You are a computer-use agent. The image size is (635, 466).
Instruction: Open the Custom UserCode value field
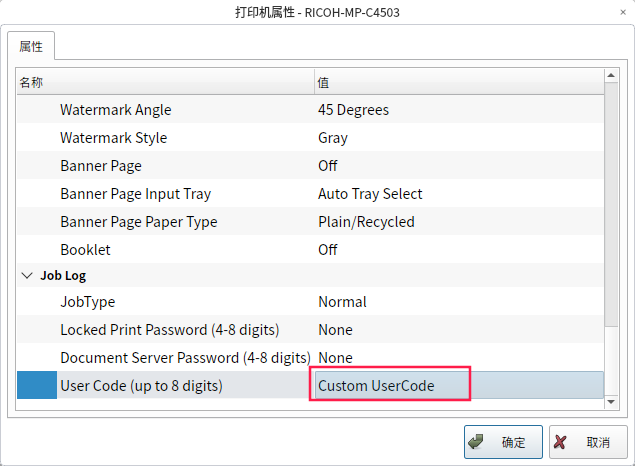[390, 386]
